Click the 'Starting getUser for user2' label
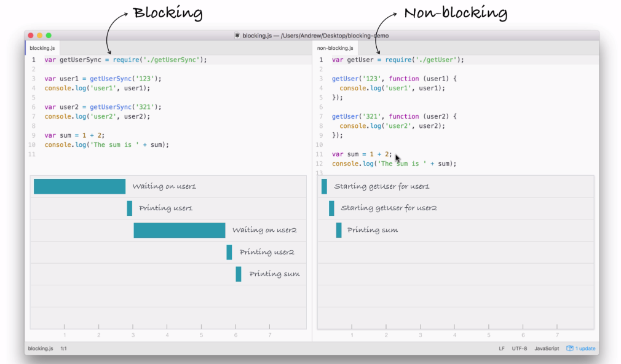 tap(389, 208)
